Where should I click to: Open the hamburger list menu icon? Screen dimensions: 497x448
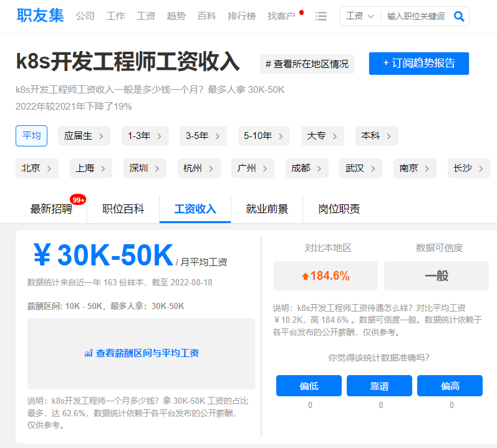coord(321,16)
